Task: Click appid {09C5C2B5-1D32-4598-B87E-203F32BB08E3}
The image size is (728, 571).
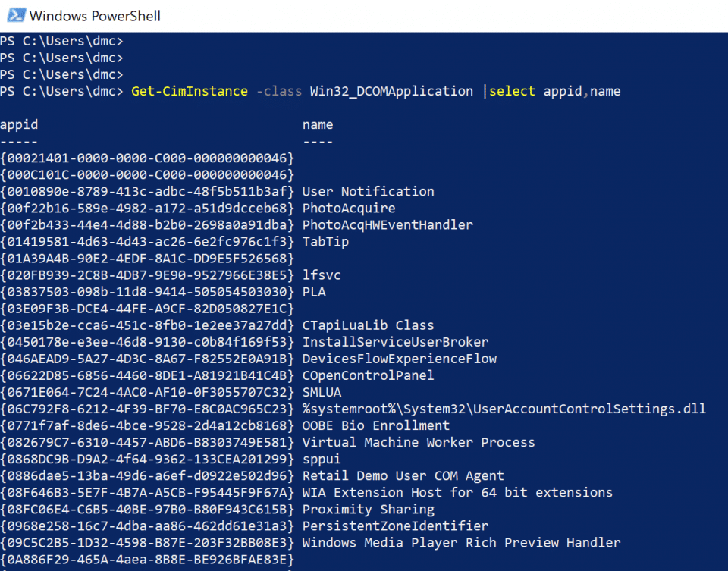Action: [147, 543]
